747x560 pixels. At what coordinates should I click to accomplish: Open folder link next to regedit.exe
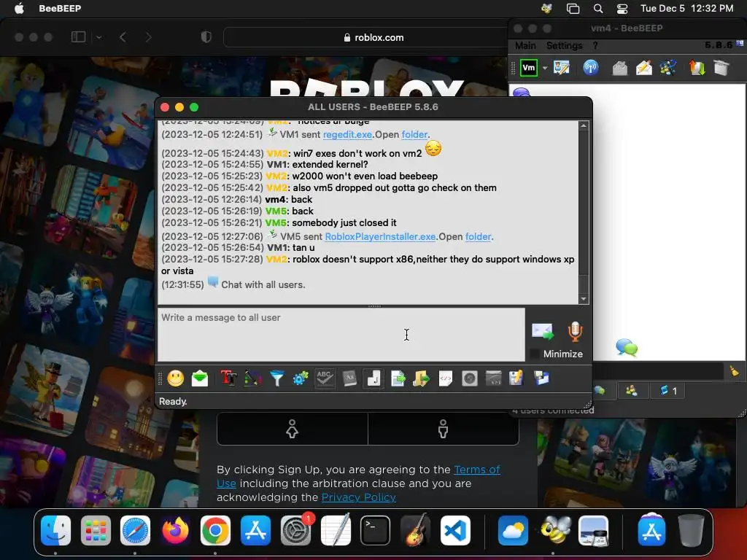[x=414, y=135]
